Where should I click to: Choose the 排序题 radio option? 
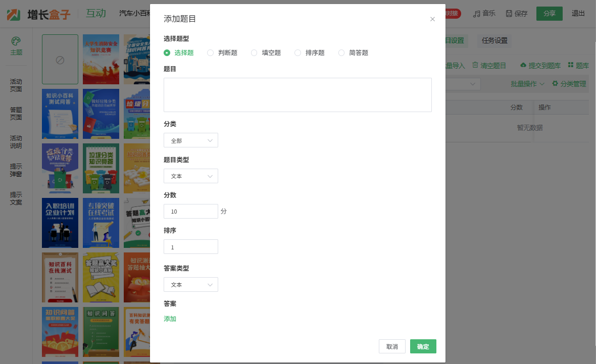click(x=298, y=53)
